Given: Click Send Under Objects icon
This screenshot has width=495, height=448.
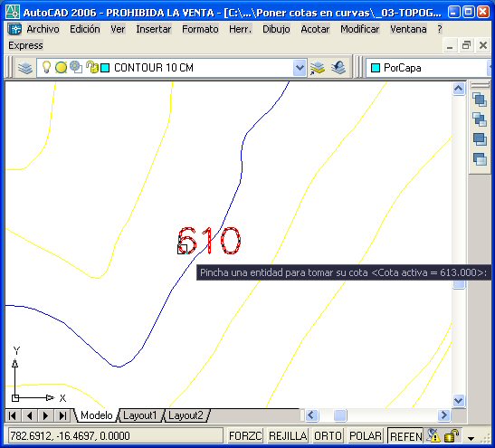Looking at the screenshot, I should 480,158.
